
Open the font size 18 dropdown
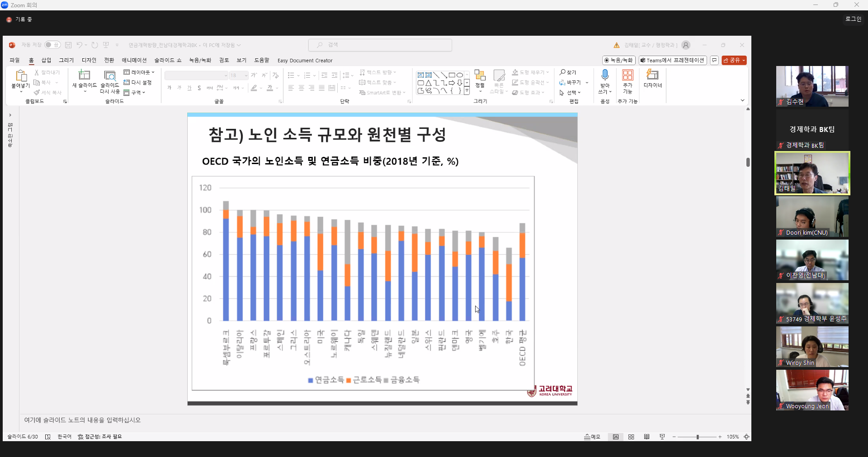click(239, 75)
